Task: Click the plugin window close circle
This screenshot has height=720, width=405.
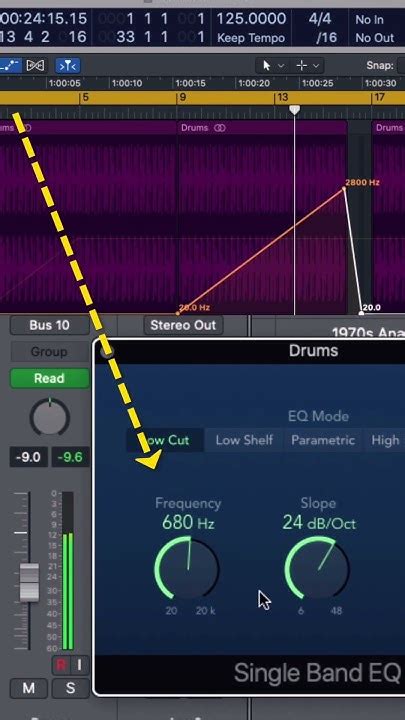Action: (107, 352)
